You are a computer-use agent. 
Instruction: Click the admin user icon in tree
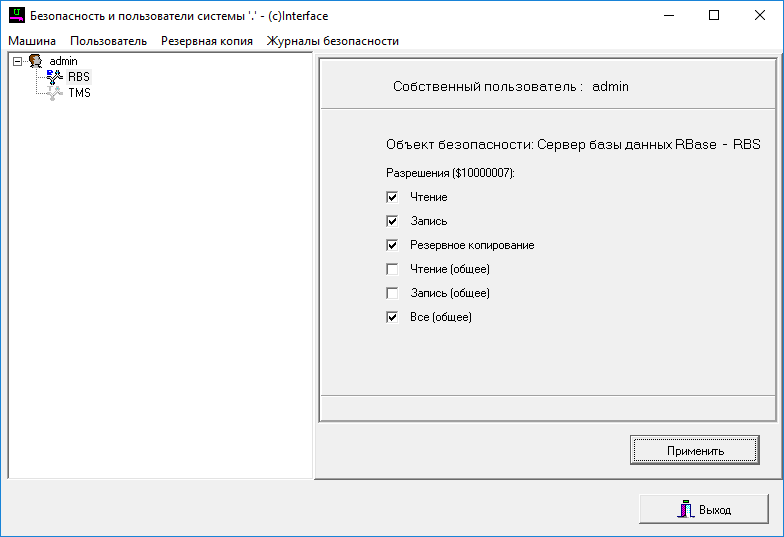click(35, 61)
